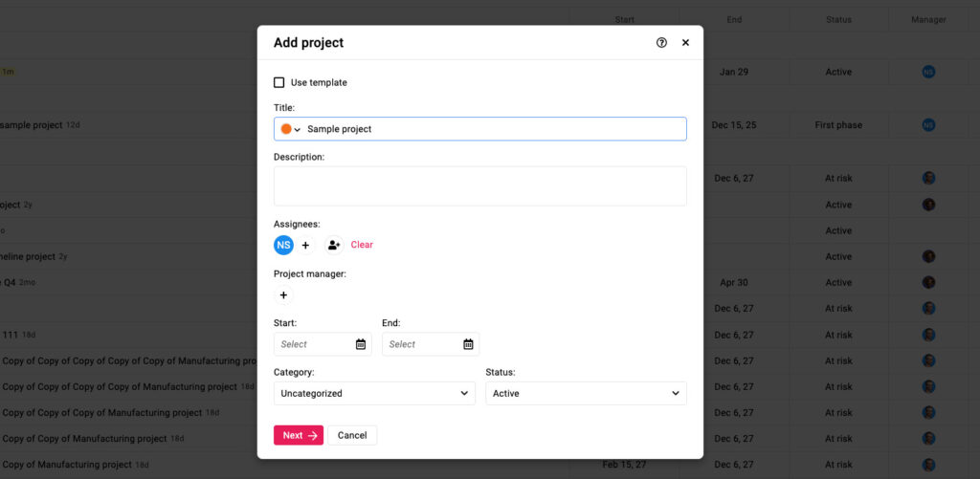Select the Apr 30 end date cell
The width and height of the screenshot is (980, 479).
tap(734, 282)
